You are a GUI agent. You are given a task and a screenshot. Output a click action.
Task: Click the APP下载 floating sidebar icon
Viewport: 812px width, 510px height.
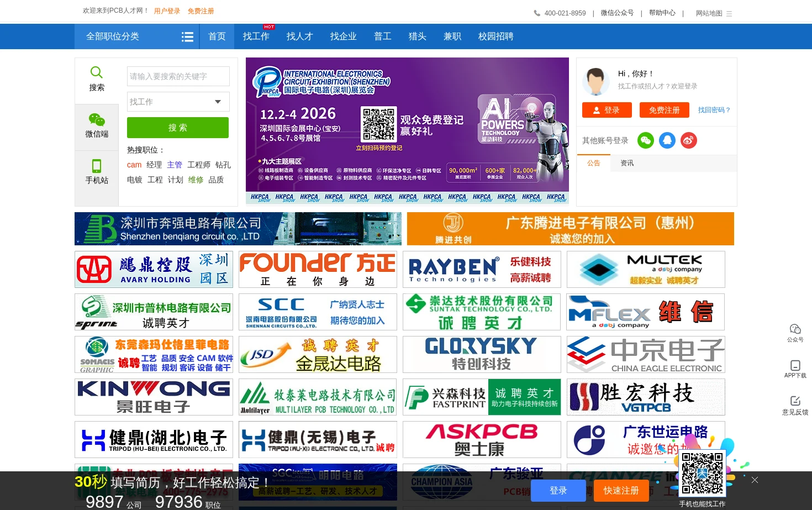[x=795, y=369]
